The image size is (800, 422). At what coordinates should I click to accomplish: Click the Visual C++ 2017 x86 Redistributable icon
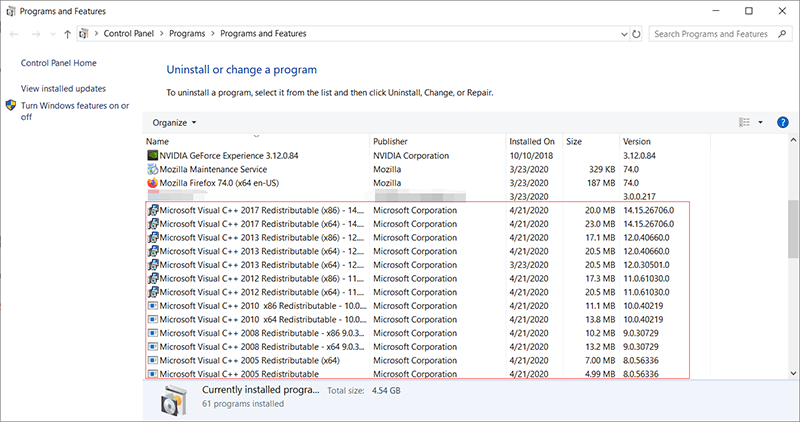pyautogui.click(x=153, y=210)
